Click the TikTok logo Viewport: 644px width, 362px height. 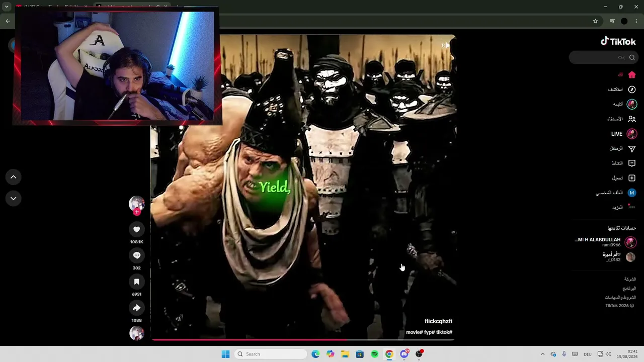click(x=618, y=42)
